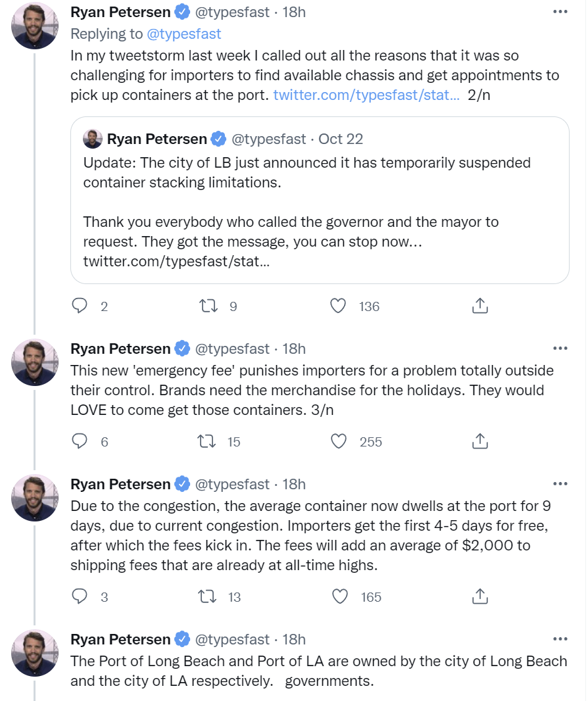The height and width of the screenshot is (701, 588).
Task: Share the 2/n tweet
Action: click(x=479, y=306)
